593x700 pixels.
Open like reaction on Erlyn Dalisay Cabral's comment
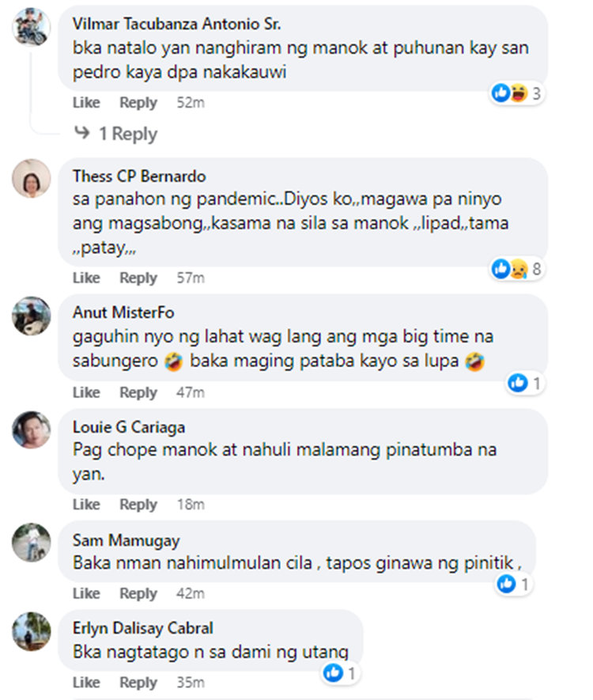(x=341, y=673)
